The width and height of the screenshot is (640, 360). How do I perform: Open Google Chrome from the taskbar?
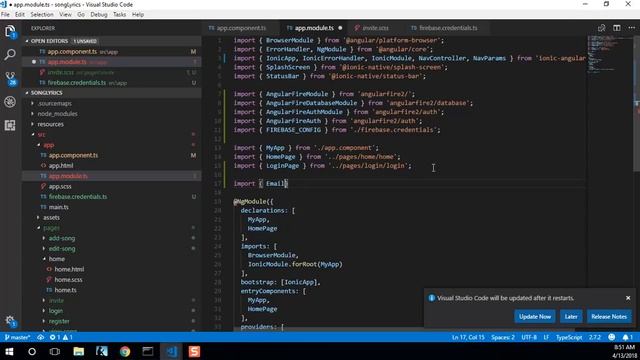(x=125, y=351)
